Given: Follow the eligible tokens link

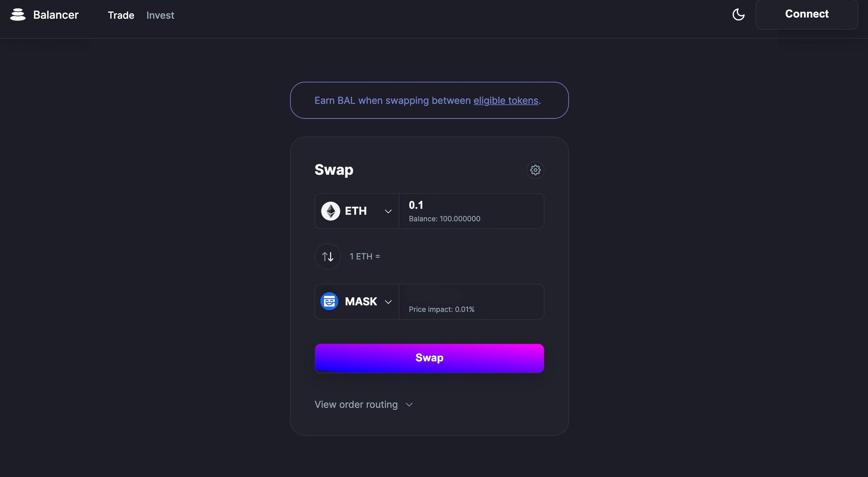Looking at the screenshot, I should (505, 101).
